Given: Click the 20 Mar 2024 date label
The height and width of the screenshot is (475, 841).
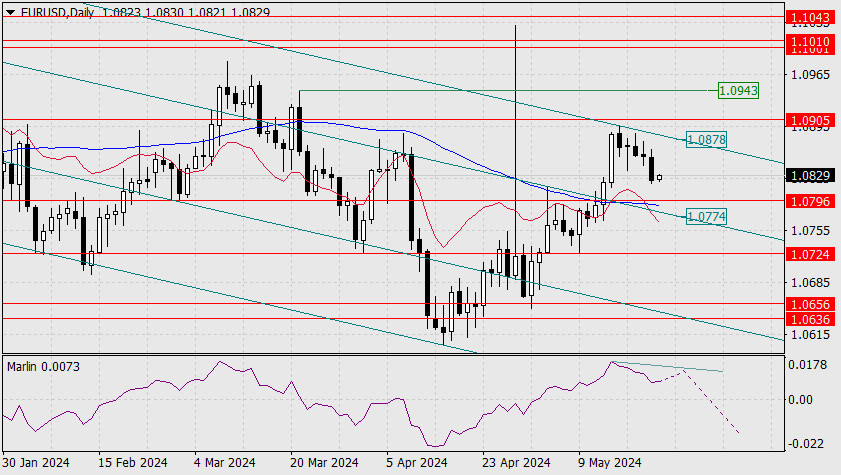Looking at the screenshot, I should (324, 462).
